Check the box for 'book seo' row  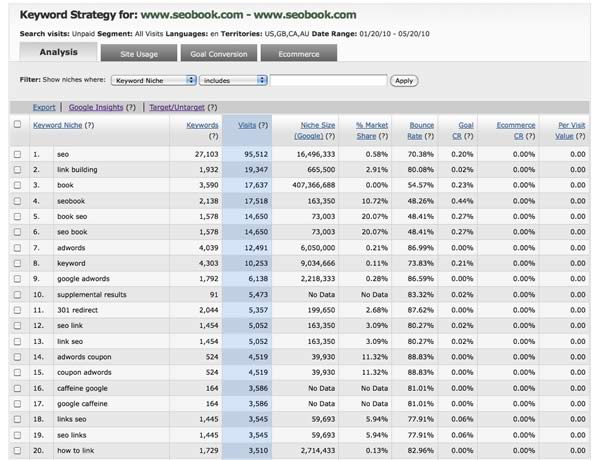click(17, 217)
